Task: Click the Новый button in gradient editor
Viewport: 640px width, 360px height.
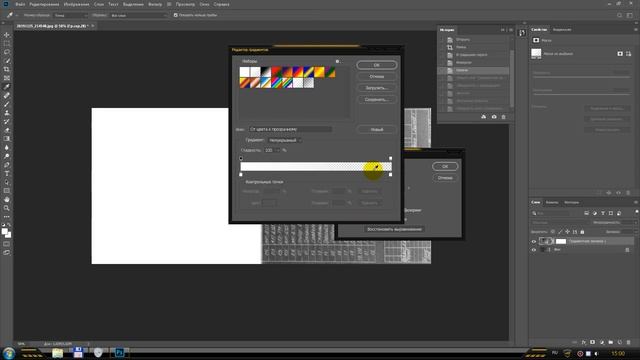Action: point(376,129)
